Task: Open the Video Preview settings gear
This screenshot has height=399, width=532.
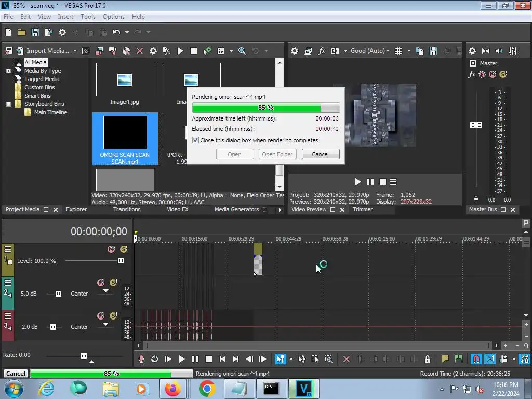Action: [295, 51]
